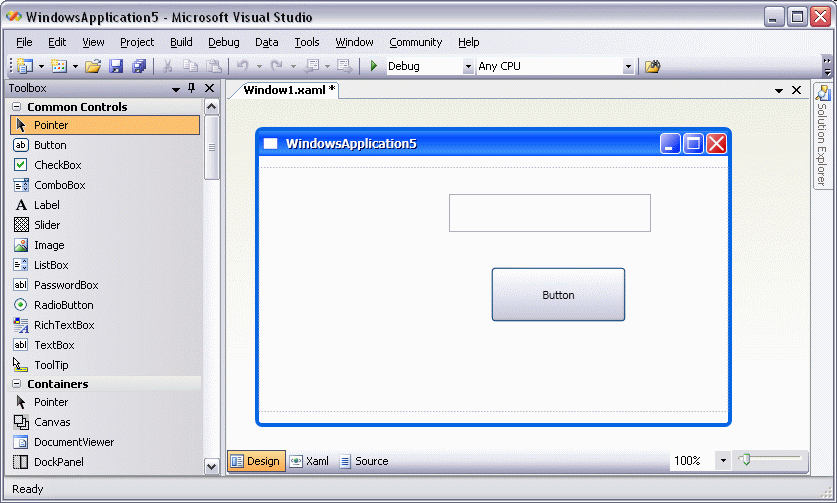Select the ListBox control in Toolbox
This screenshot has width=837, height=503.
105,265
